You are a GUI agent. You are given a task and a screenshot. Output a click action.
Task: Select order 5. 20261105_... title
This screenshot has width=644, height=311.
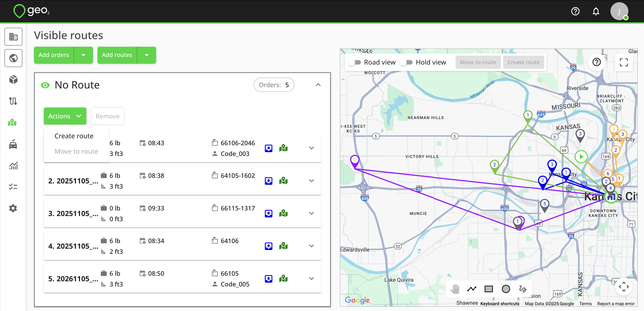(73, 279)
